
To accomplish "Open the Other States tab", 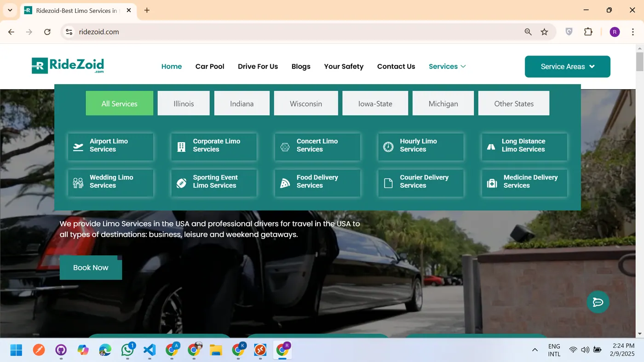I will tap(514, 103).
